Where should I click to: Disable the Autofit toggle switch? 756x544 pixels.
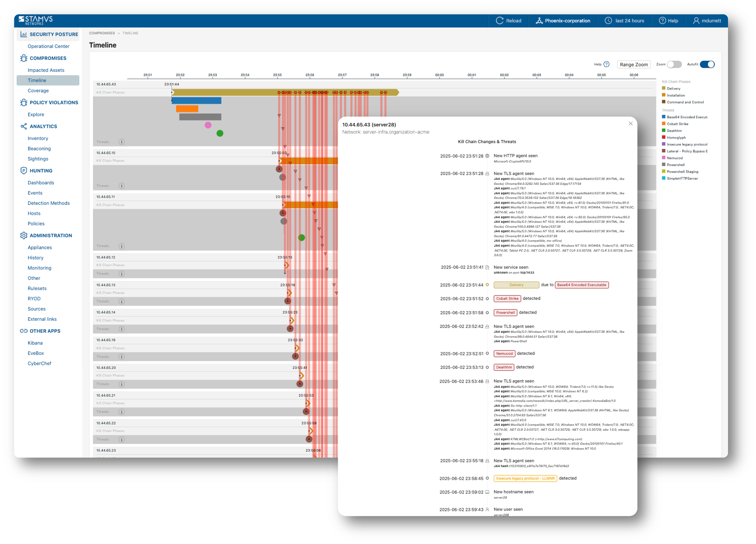[707, 64]
